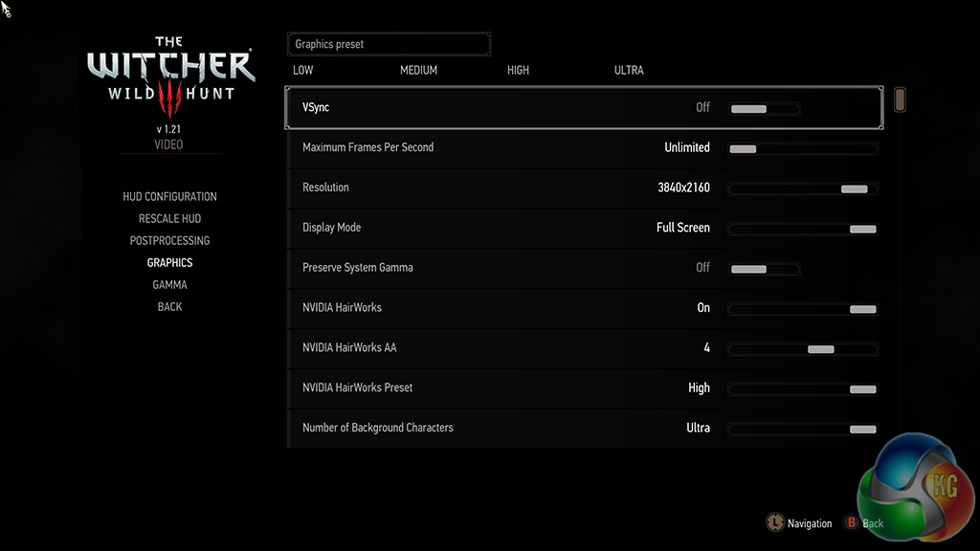980x551 pixels.
Task: Adjust the NVIDIA HairWorks AA slider
Action: [803, 349]
